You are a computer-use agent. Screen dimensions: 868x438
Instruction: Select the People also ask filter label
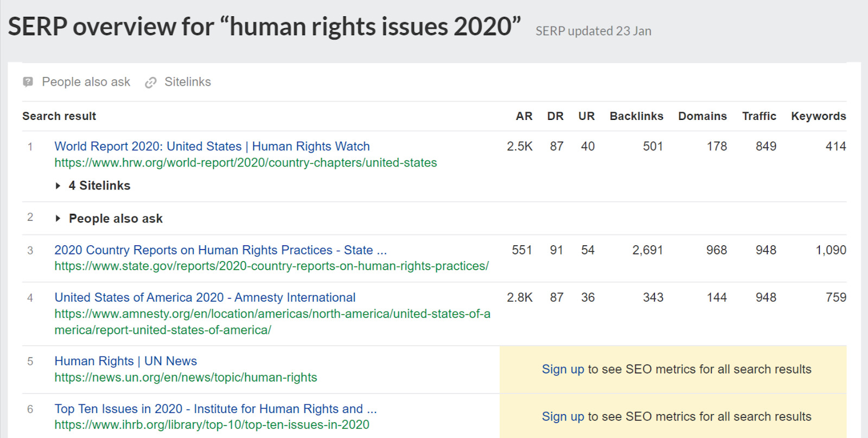86,82
